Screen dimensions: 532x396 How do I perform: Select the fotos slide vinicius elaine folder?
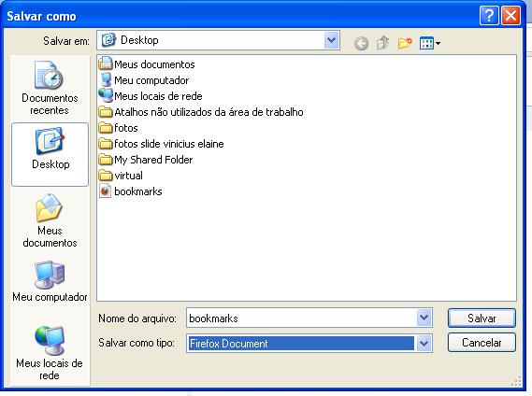[162, 144]
